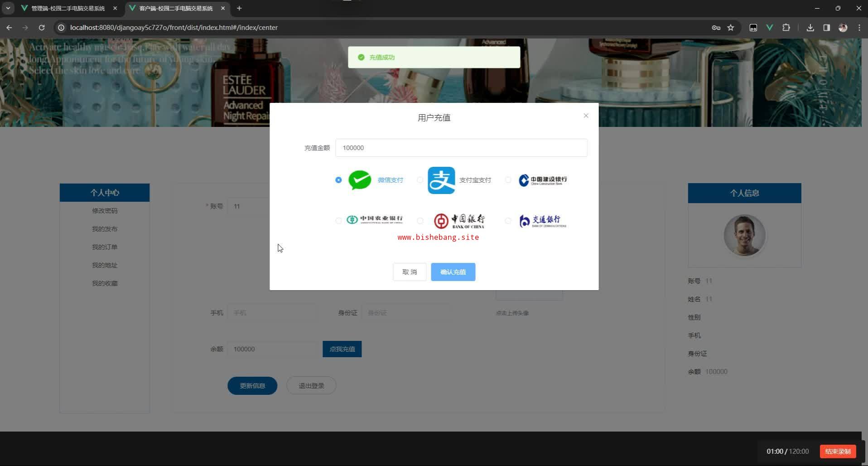868x466 pixels.
Task: Go forward in browser history
Action: click(x=25, y=28)
